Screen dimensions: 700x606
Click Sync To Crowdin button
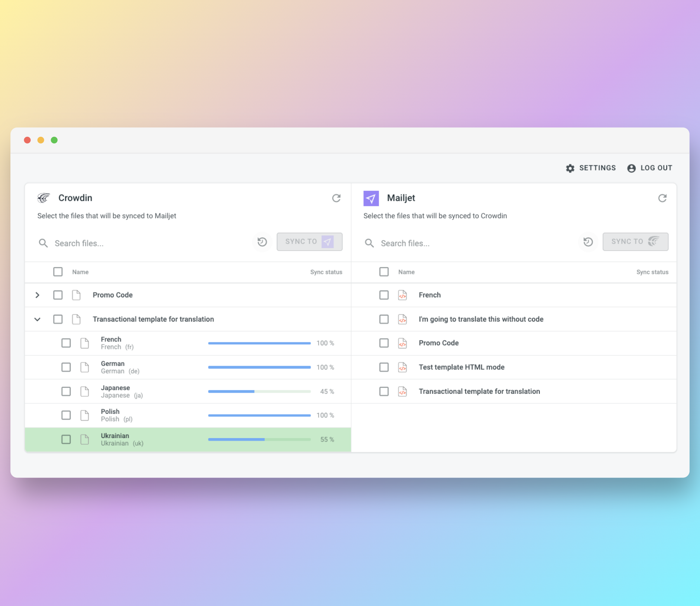pos(635,242)
